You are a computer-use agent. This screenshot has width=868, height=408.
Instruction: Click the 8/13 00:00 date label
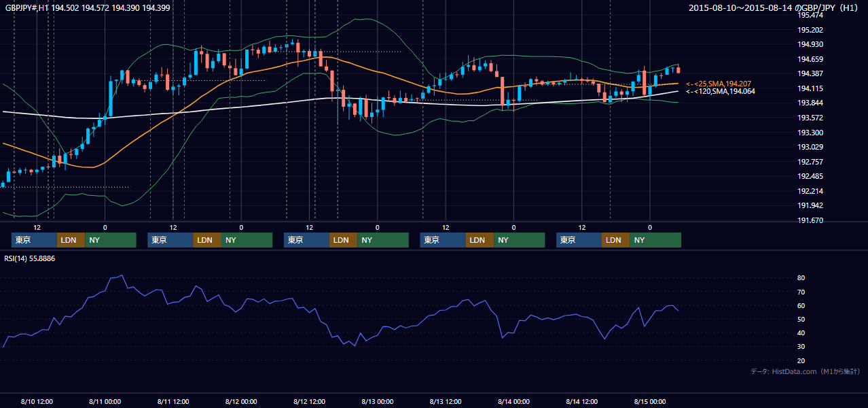point(378,401)
